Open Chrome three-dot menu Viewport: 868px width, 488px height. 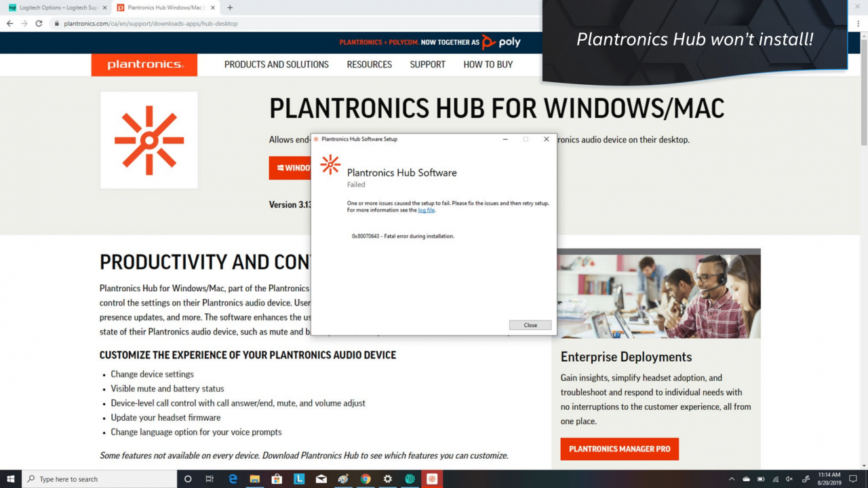click(x=859, y=23)
